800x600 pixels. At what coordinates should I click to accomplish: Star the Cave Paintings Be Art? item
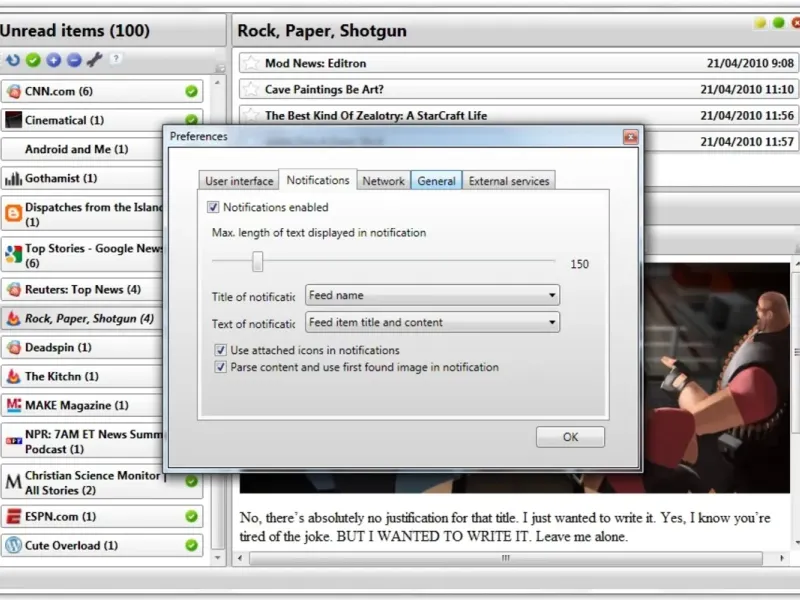click(251, 89)
